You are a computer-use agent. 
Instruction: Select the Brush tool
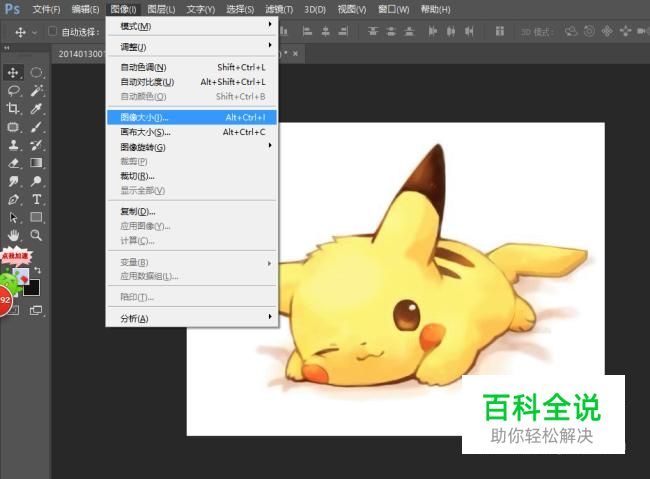coord(36,127)
